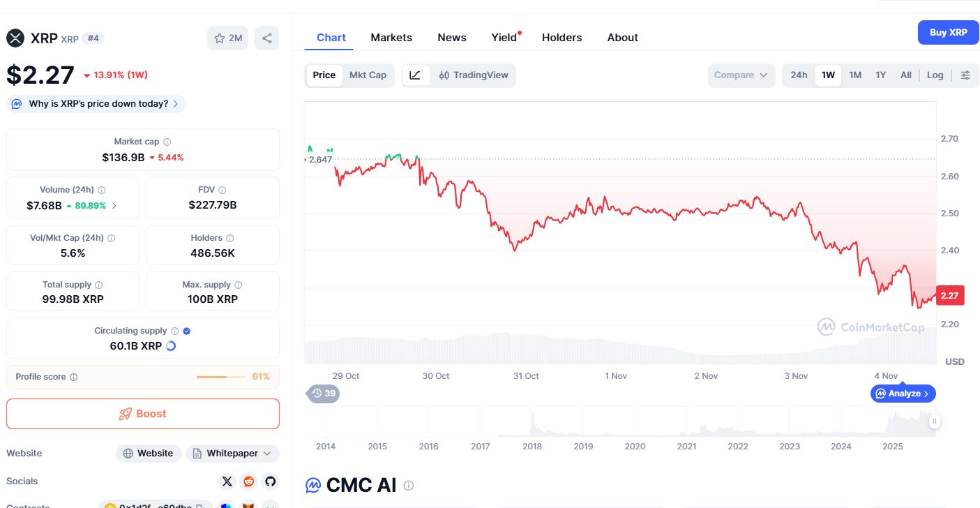Viewport: 980px width, 508px height.
Task: Click the CMC AI info icon
Action: click(x=409, y=485)
